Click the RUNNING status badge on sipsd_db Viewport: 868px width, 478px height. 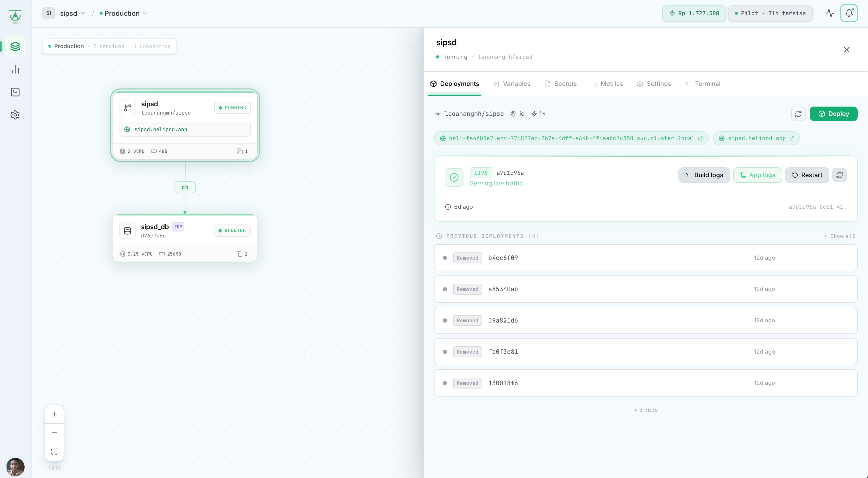(232, 231)
